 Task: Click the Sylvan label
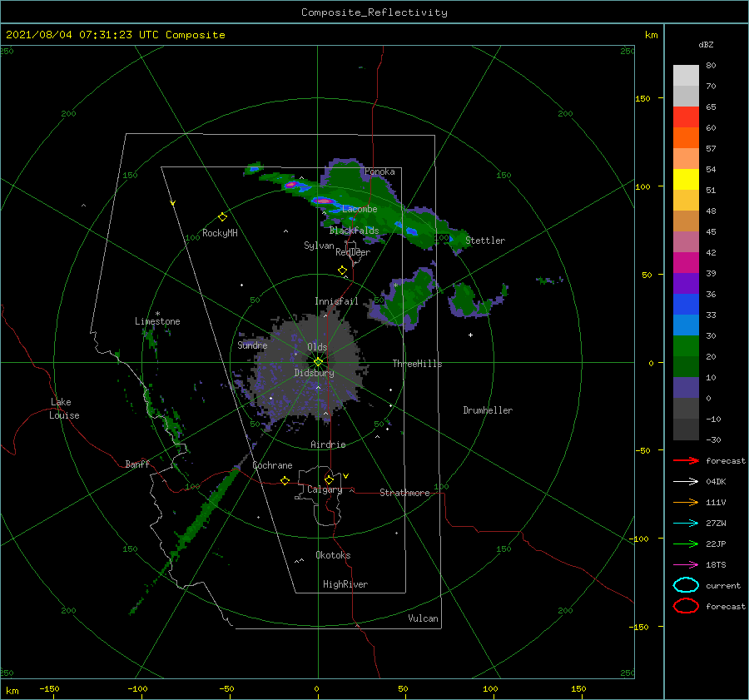(x=319, y=246)
